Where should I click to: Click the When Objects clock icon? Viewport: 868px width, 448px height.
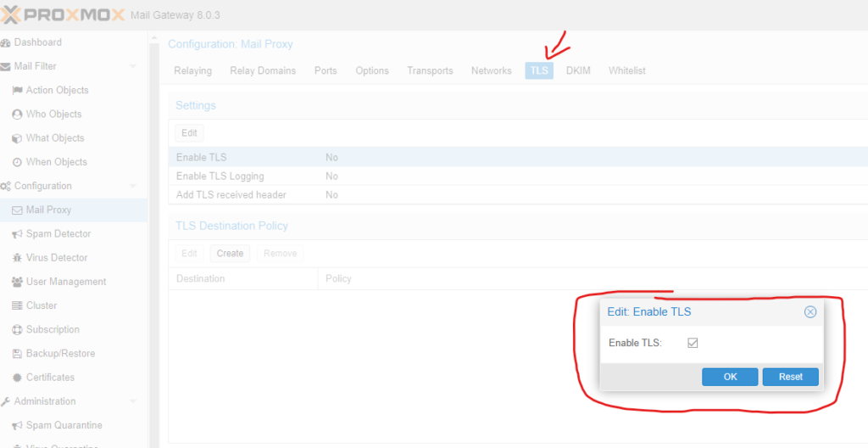point(17,162)
